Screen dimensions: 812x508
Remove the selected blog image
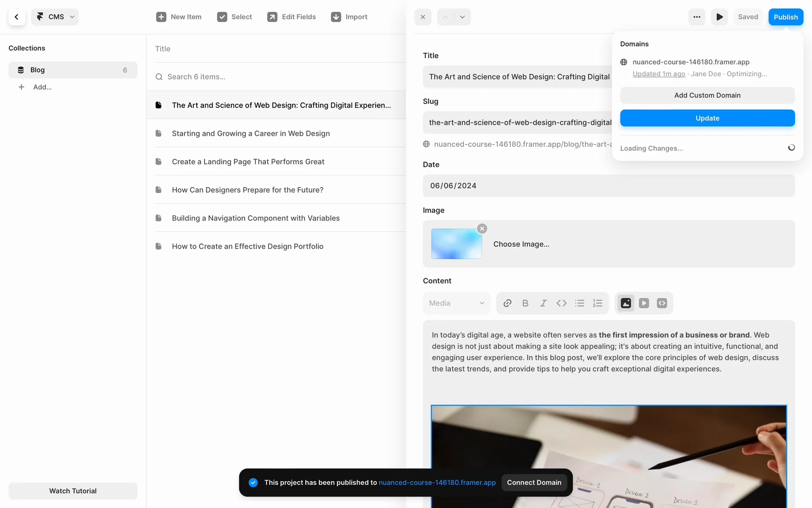point(482,229)
